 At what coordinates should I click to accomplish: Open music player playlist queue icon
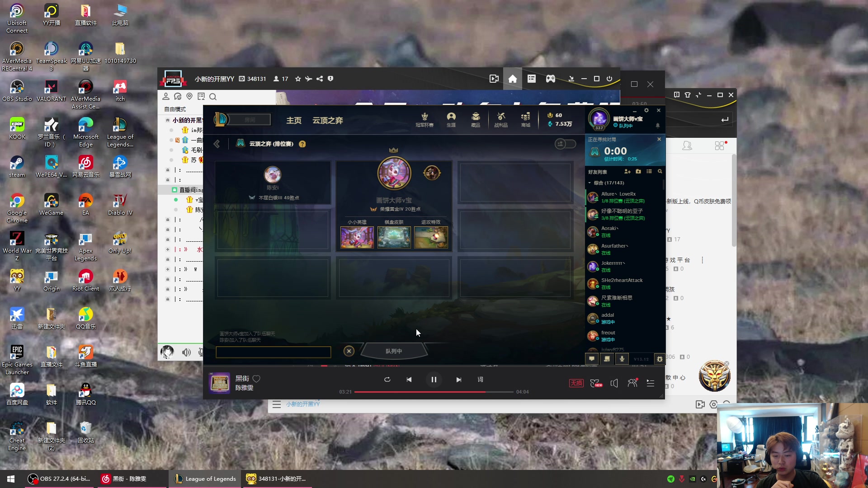(651, 383)
